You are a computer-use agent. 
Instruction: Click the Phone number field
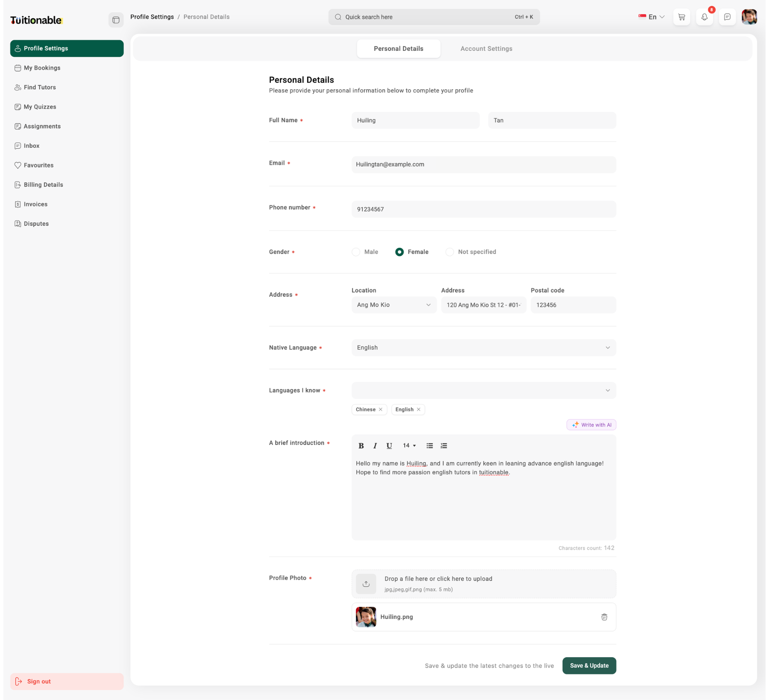point(484,209)
